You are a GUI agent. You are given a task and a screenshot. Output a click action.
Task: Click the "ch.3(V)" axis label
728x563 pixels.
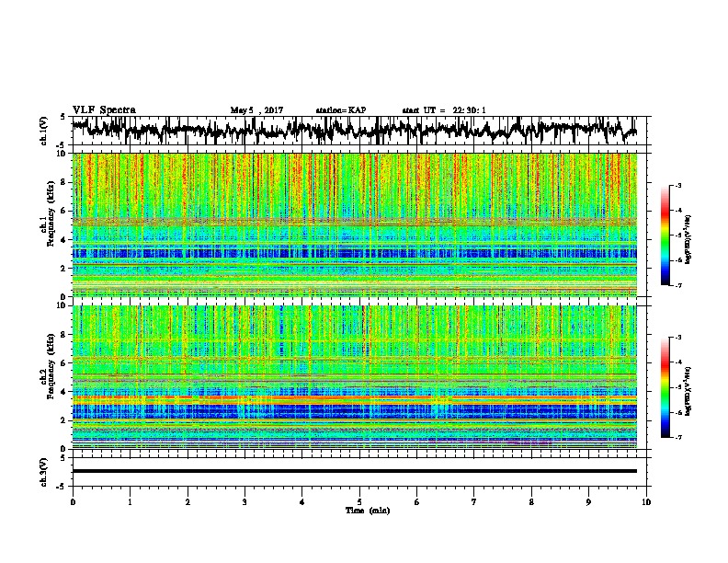(x=43, y=472)
